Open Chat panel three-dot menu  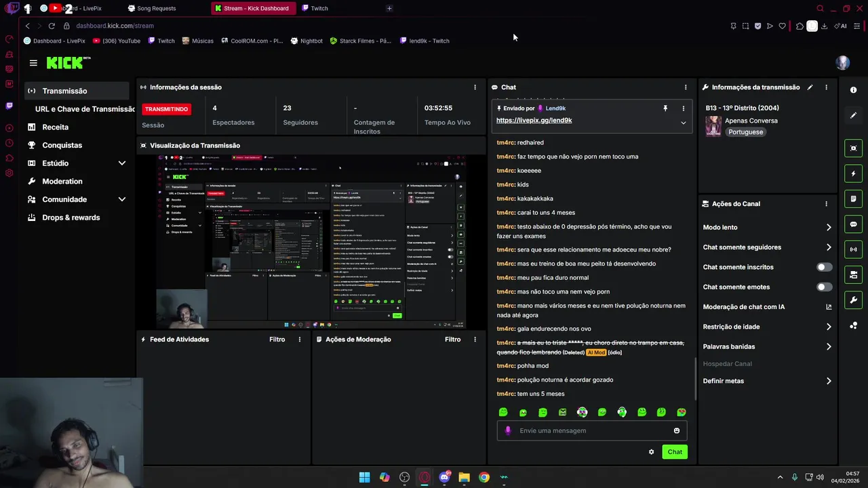686,87
